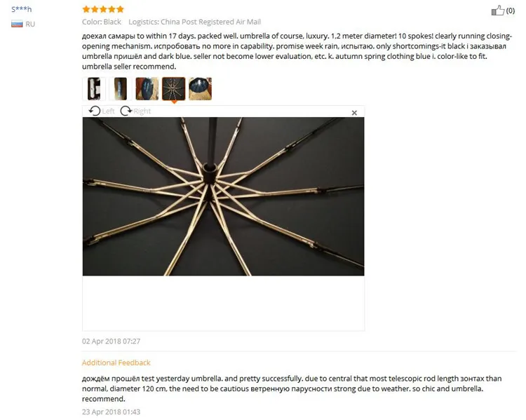Open the fifth review photo thumbnail
Image resolution: width=526 pixels, height=420 pixels.
[x=201, y=88]
